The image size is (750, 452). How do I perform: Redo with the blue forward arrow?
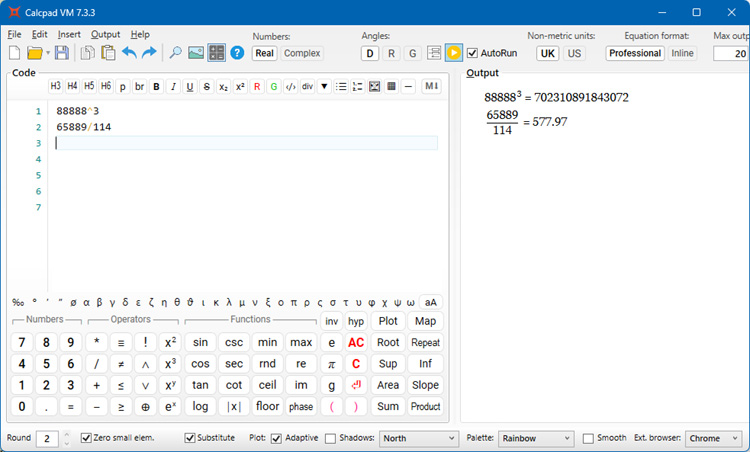click(150, 52)
